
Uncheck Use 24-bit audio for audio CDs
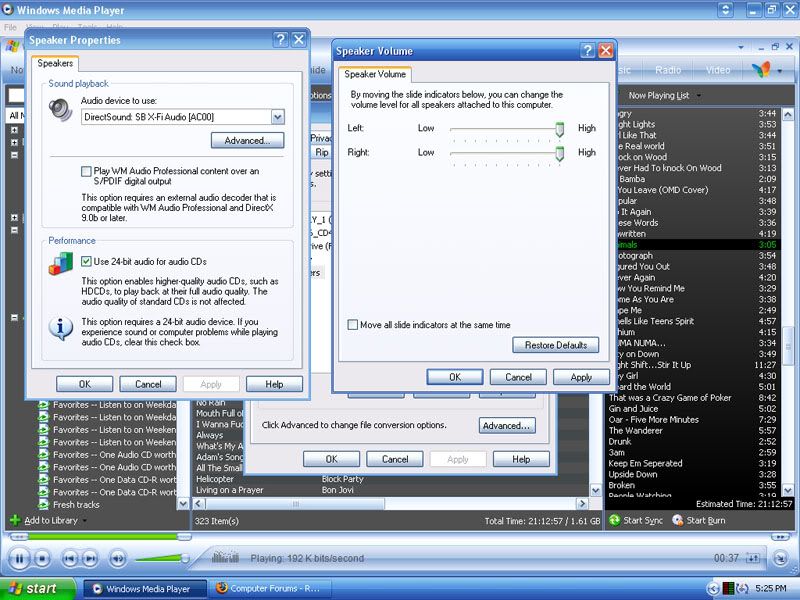pyautogui.click(x=86, y=261)
